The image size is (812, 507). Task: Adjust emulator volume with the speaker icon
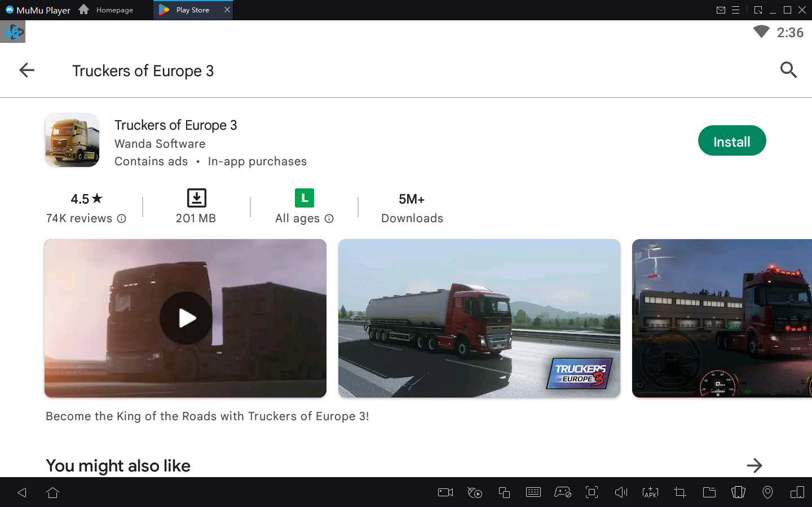[x=621, y=492]
